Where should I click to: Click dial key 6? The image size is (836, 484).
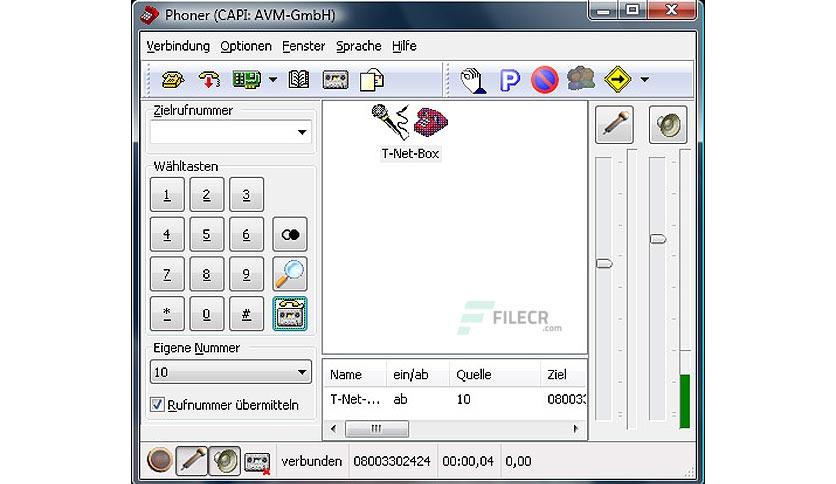coord(246,234)
